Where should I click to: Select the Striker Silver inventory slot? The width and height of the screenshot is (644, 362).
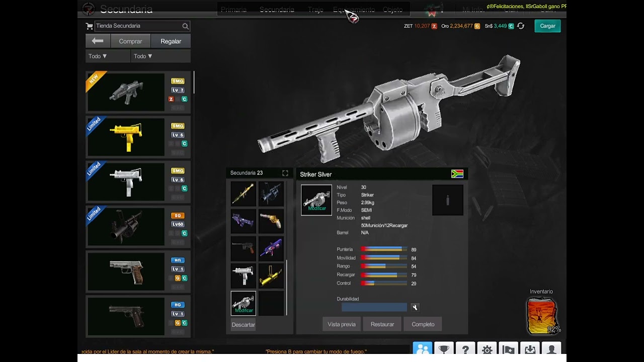point(244,303)
